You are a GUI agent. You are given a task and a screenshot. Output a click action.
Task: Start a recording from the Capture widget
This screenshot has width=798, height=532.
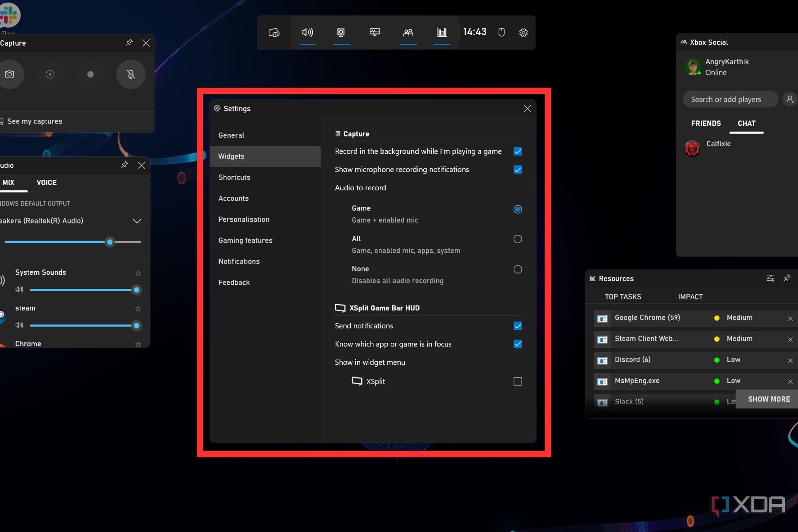click(x=90, y=74)
